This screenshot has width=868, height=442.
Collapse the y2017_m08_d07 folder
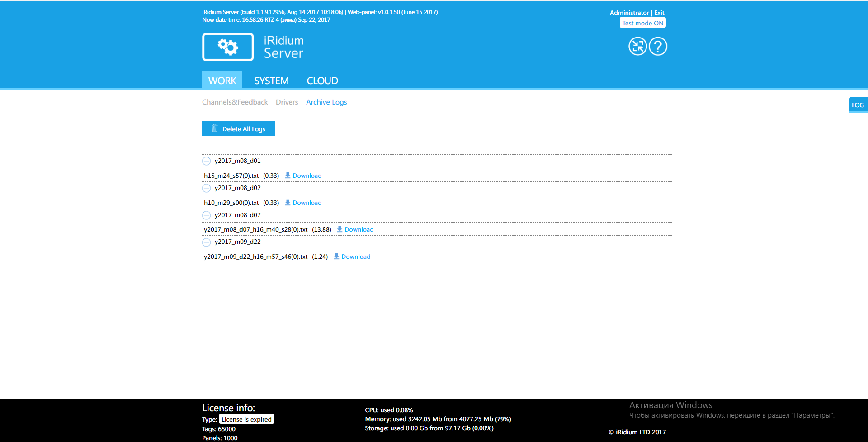pos(207,215)
